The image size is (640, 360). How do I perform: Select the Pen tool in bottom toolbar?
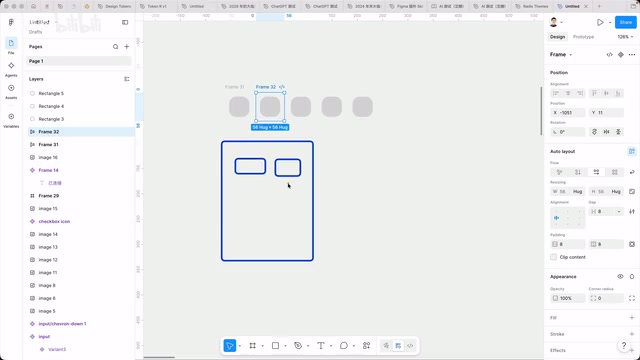(x=298, y=346)
